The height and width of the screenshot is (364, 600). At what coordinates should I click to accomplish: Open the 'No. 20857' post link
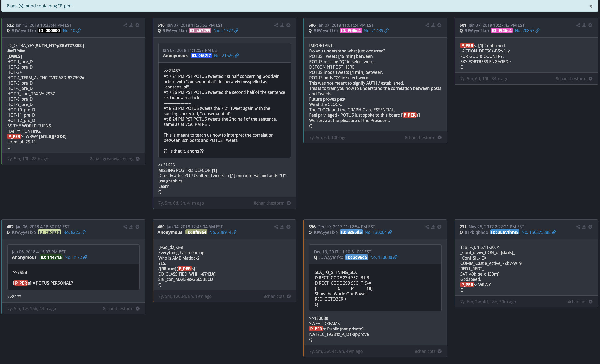click(527, 31)
